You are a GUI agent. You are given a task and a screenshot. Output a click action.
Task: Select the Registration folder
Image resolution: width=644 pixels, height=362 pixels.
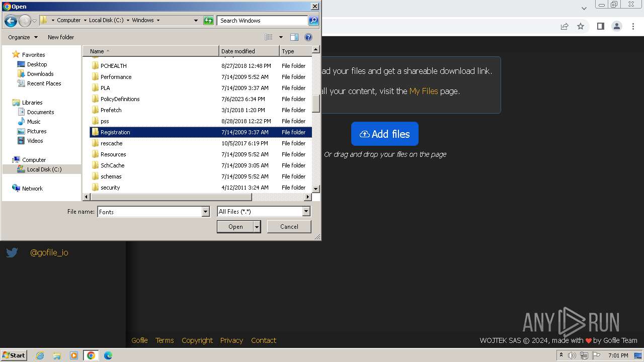(201, 132)
